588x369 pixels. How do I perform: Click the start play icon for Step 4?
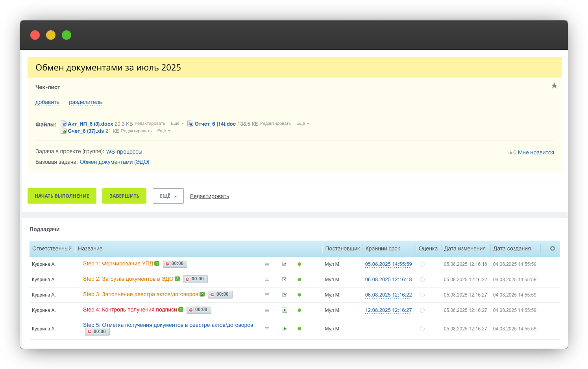tap(285, 310)
